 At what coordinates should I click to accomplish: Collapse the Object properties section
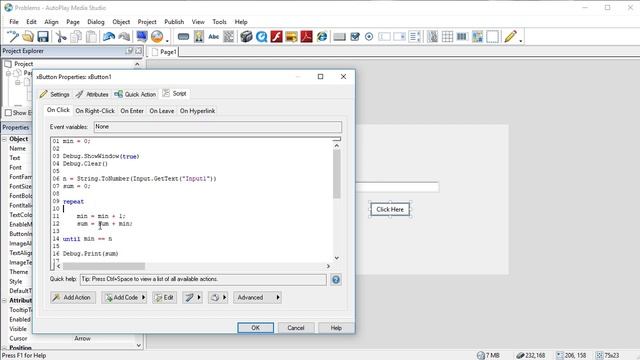(x=4, y=139)
